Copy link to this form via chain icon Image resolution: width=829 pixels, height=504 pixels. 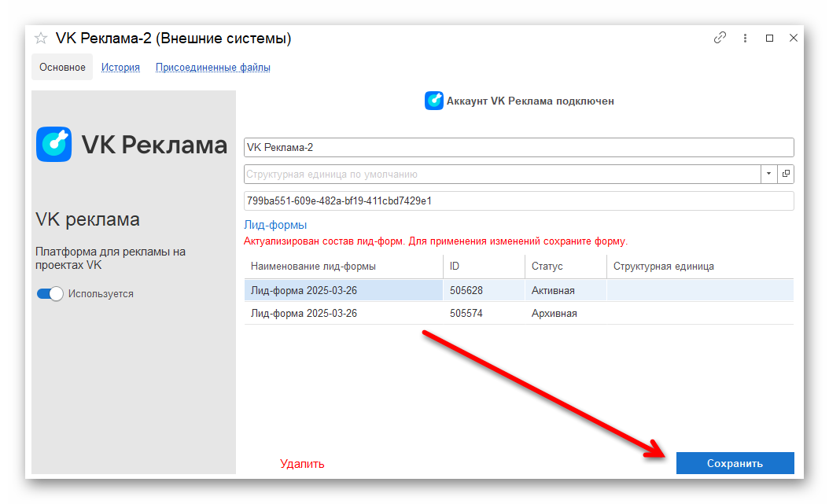click(720, 38)
